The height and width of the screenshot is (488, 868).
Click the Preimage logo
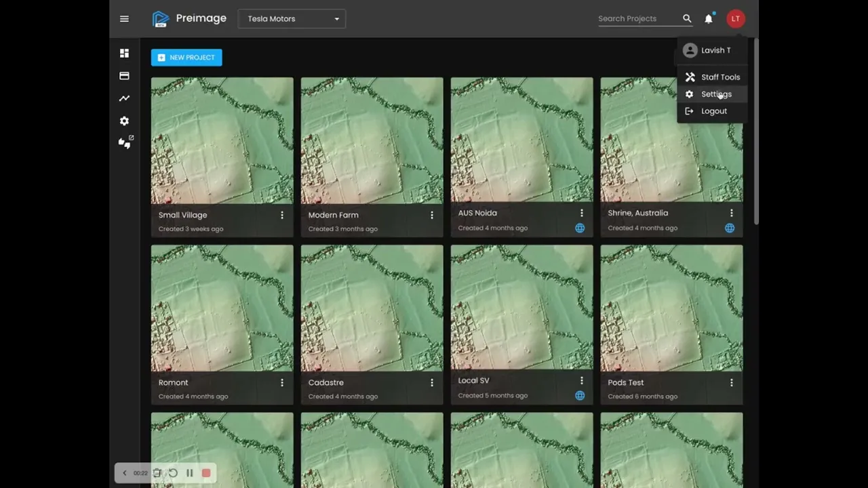[189, 19]
